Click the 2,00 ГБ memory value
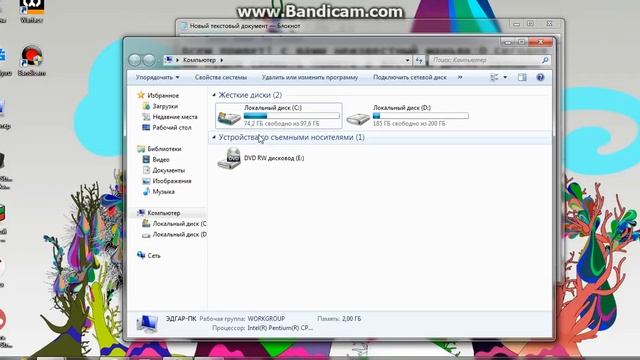640x360 pixels. pos(351,318)
